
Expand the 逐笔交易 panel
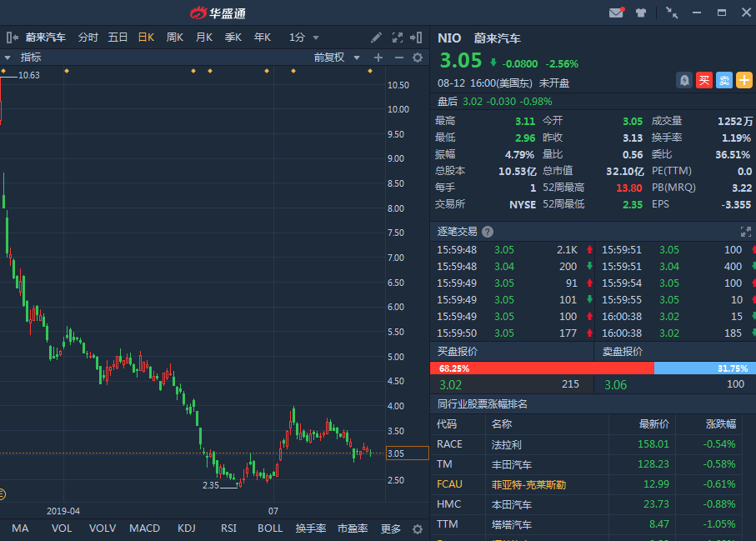tap(745, 232)
